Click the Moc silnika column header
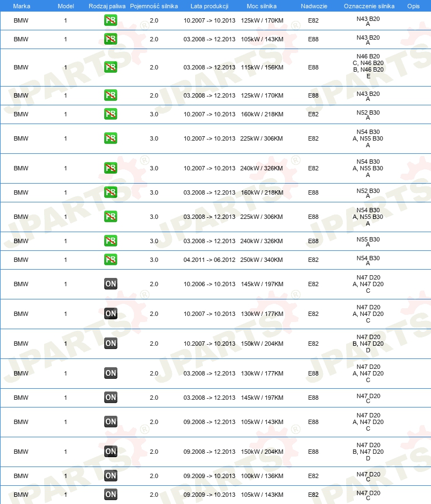 pyautogui.click(x=261, y=6)
